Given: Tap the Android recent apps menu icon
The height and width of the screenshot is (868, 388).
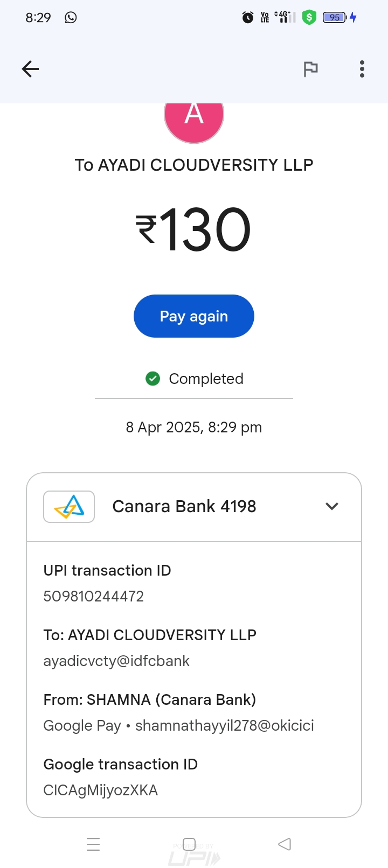Looking at the screenshot, I should (93, 844).
